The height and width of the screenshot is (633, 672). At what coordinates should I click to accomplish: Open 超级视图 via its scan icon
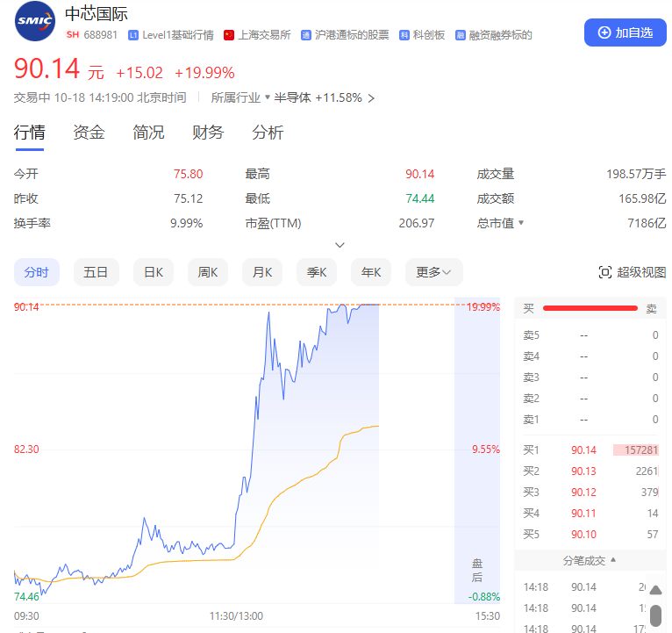tap(604, 272)
